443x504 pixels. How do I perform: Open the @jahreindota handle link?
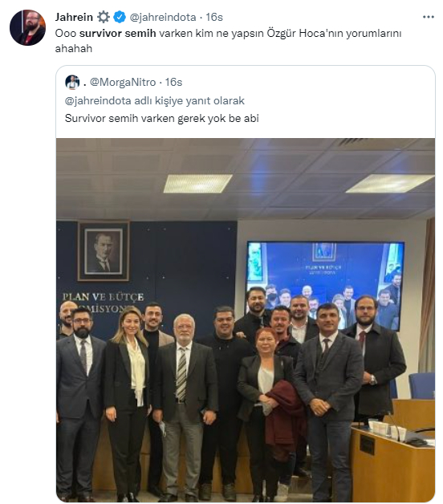coord(163,17)
